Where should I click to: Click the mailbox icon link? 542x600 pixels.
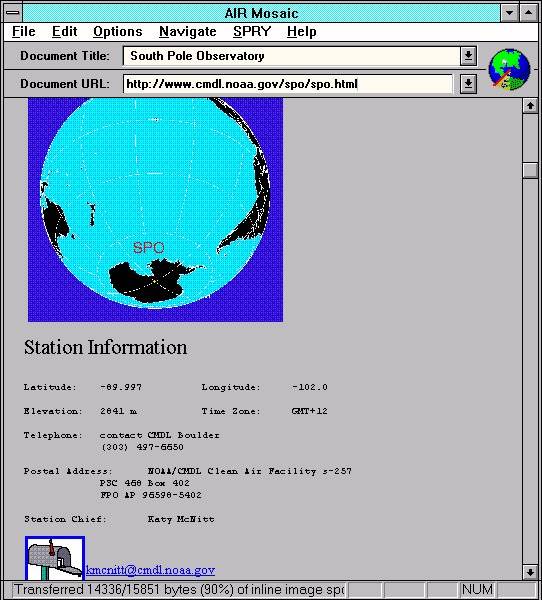click(x=55, y=558)
